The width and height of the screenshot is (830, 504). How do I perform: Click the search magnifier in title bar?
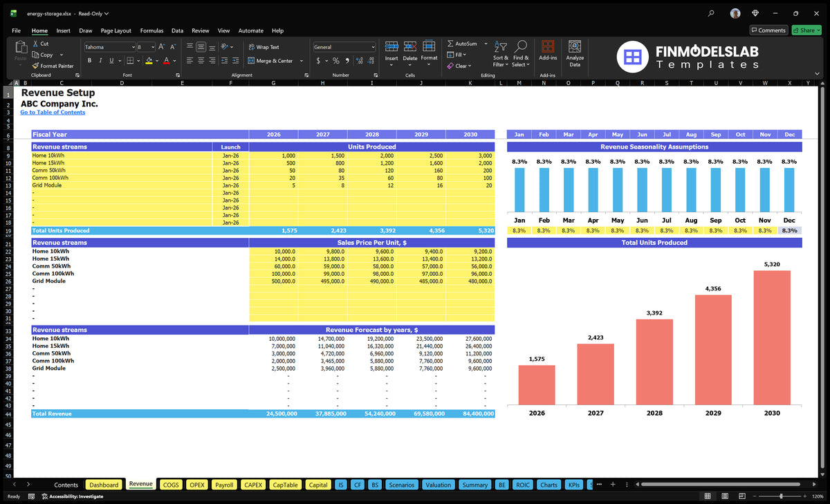click(x=712, y=13)
